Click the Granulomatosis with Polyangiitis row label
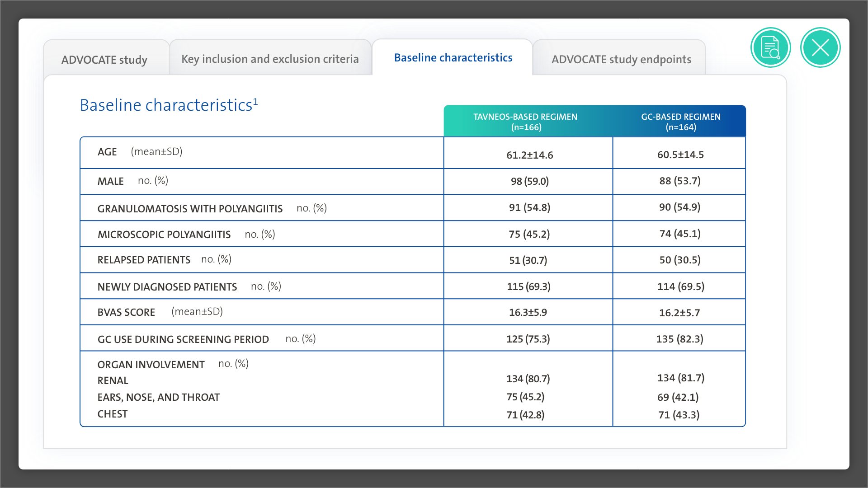The image size is (868, 488). (190, 209)
